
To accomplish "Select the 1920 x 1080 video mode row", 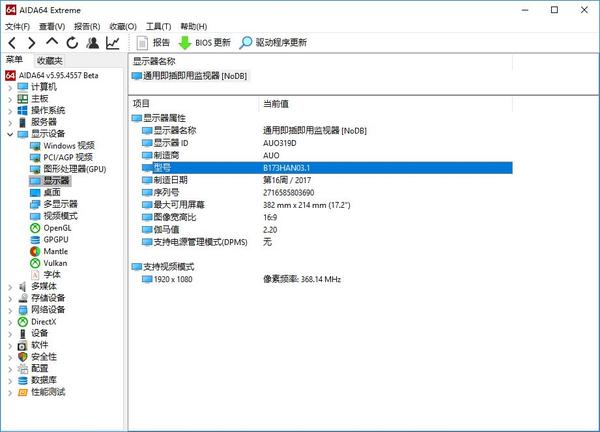I will [x=327, y=279].
